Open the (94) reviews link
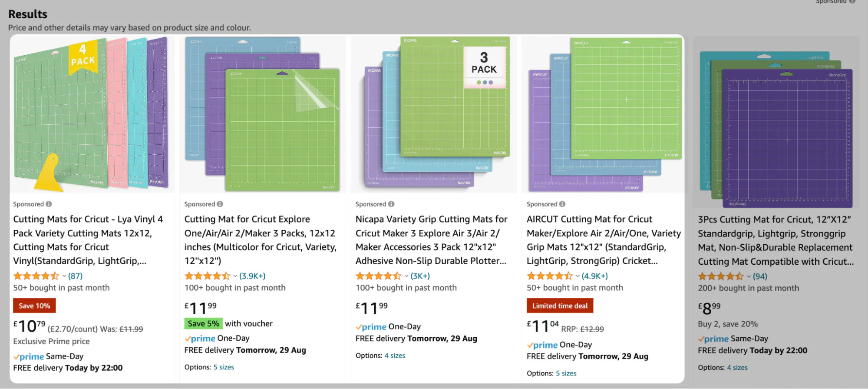 point(760,276)
